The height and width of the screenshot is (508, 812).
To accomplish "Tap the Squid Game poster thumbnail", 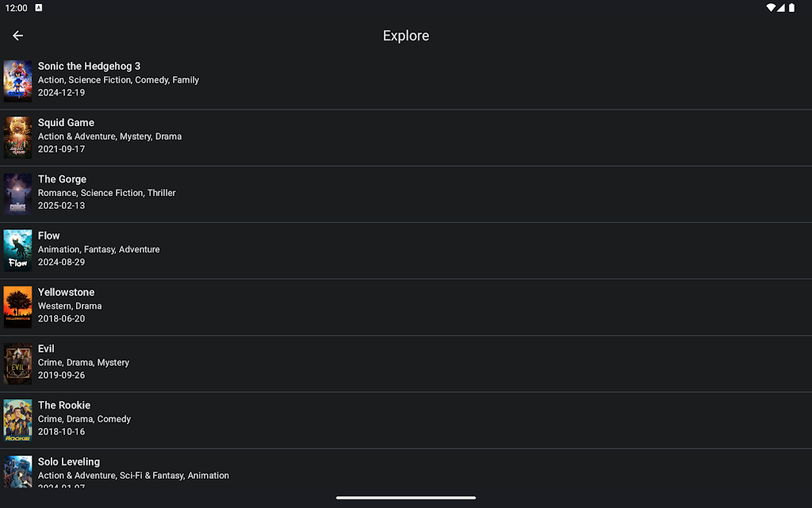I will [17, 137].
